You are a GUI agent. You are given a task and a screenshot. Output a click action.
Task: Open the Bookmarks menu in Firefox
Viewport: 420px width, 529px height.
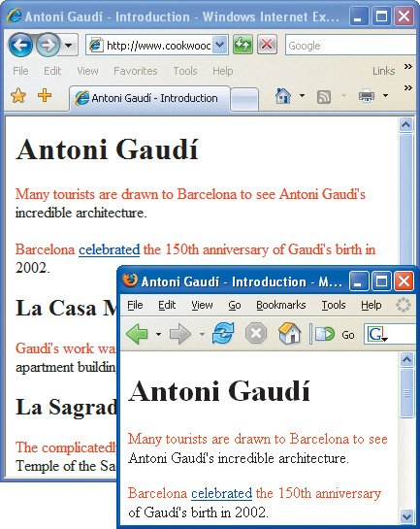pos(280,305)
